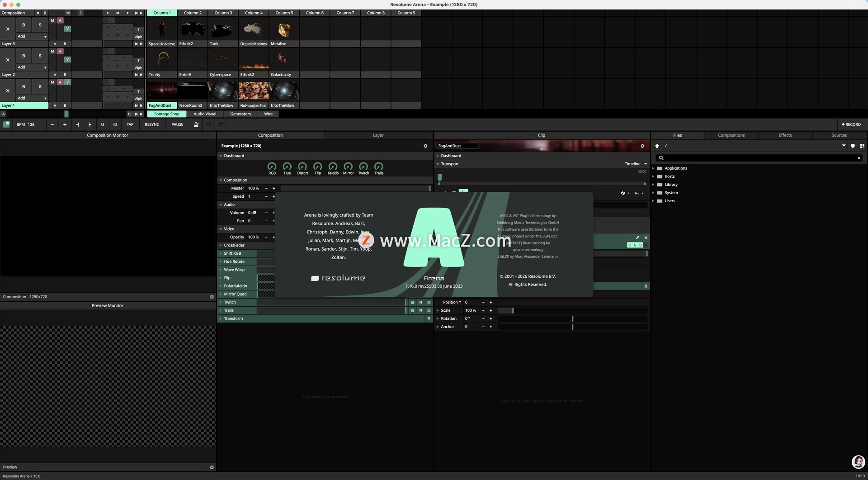The width and height of the screenshot is (868, 480).
Task: Collapse the composition Dashboard section
Action: [x=221, y=156]
